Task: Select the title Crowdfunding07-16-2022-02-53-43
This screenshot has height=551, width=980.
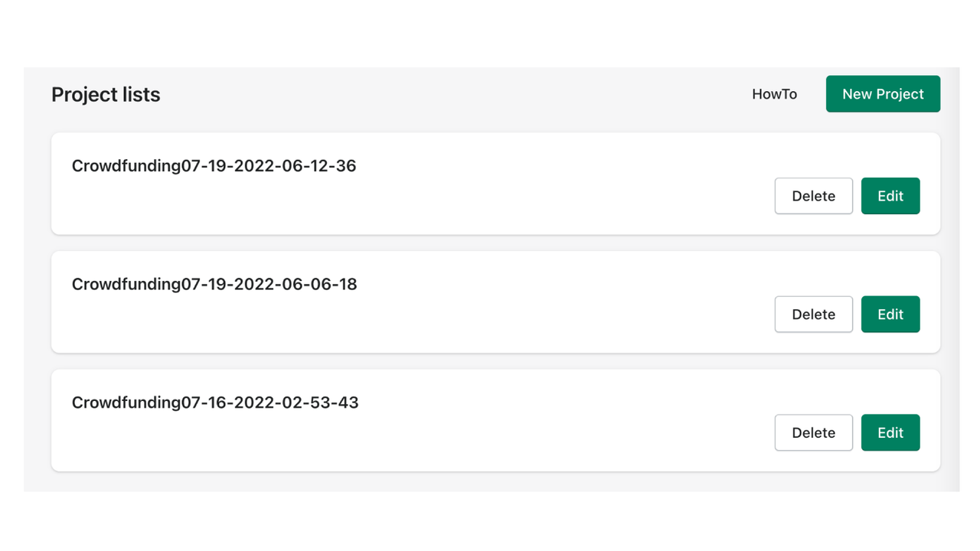Action: pyautogui.click(x=215, y=402)
